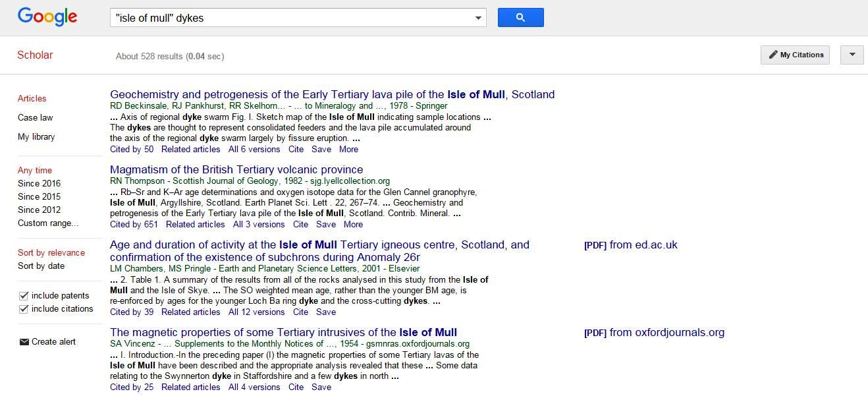Image resolution: width=868 pixels, height=400 pixels.
Task: Click the blue magnifier search button
Action: click(x=520, y=18)
